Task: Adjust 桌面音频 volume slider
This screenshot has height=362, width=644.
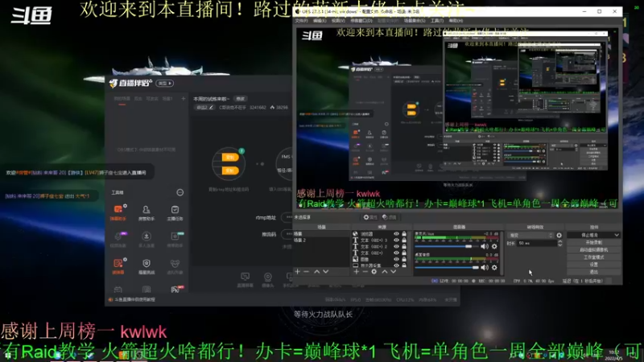Action: (x=447, y=268)
